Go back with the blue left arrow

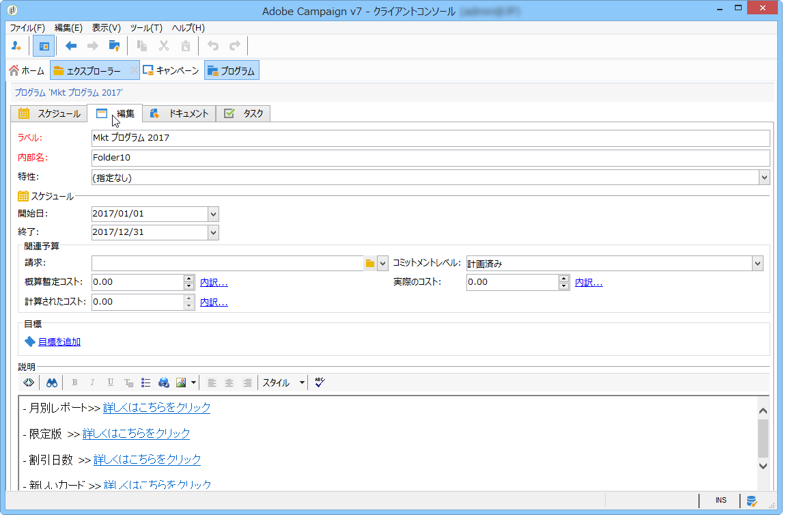[x=71, y=46]
